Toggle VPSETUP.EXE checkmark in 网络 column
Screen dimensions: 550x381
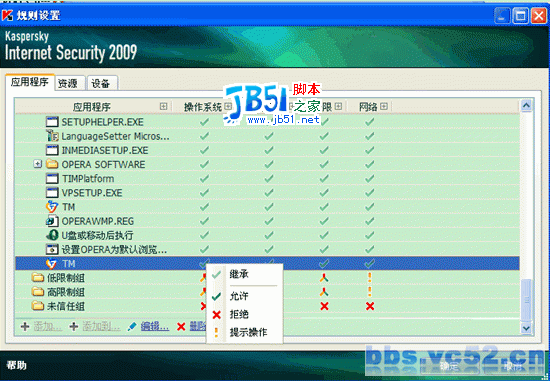click(369, 193)
